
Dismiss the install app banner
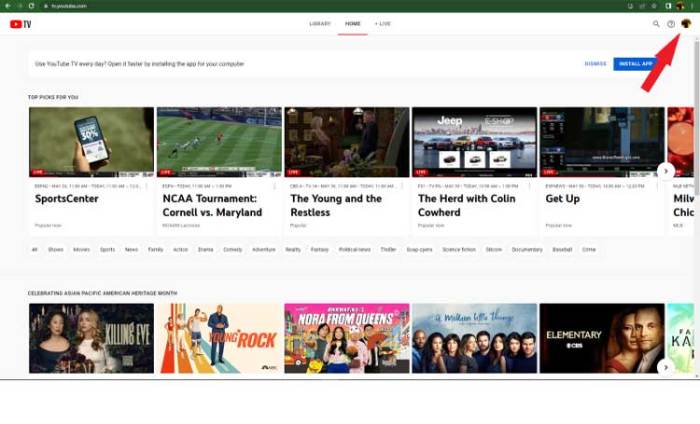pyautogui.click(x=596, y=64)
